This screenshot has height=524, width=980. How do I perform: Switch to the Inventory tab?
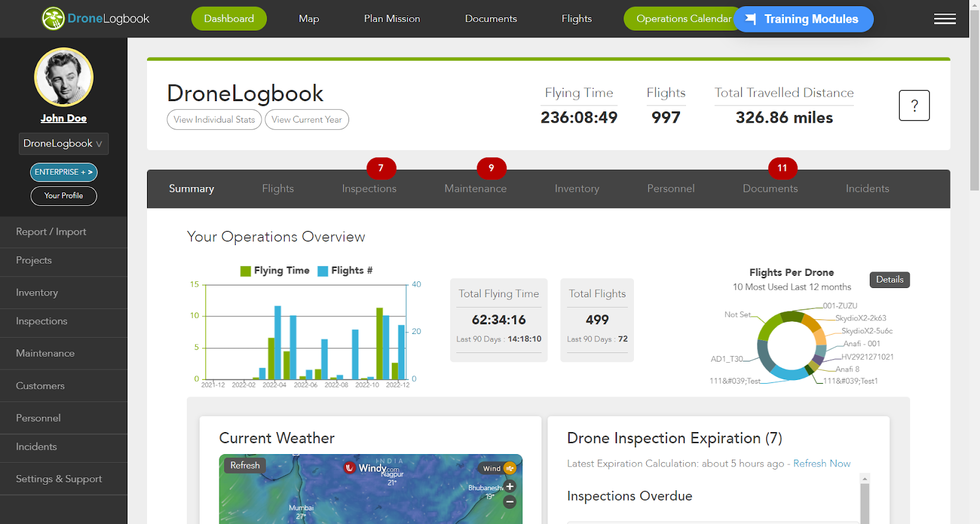click(577, 189)
